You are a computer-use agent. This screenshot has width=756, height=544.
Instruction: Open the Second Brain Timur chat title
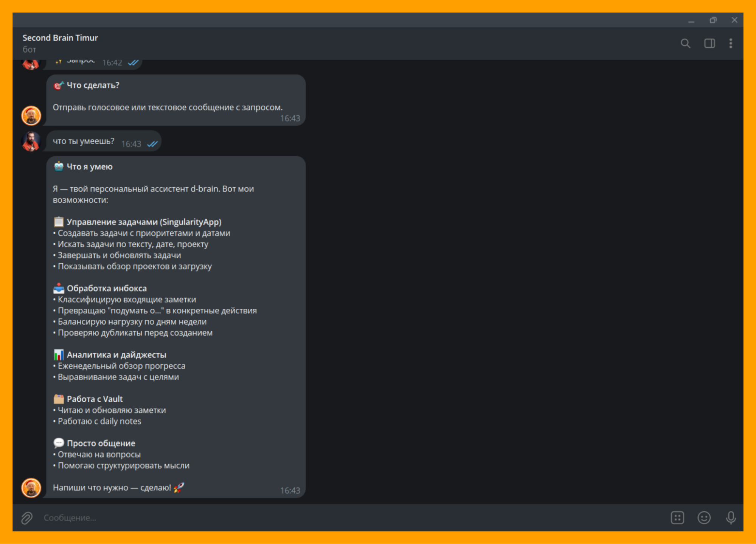(x=60, y=38)
